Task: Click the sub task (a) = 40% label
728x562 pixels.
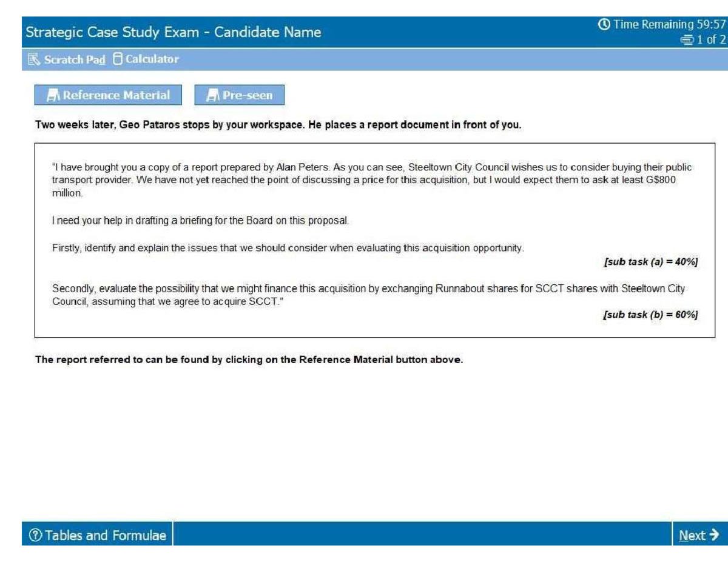Action: (650, 262)
